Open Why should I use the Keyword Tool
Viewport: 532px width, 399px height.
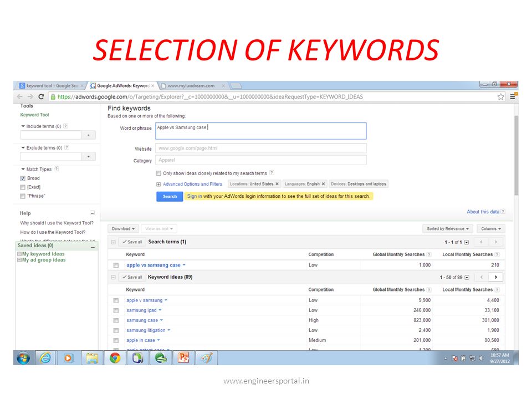[57, 223]
